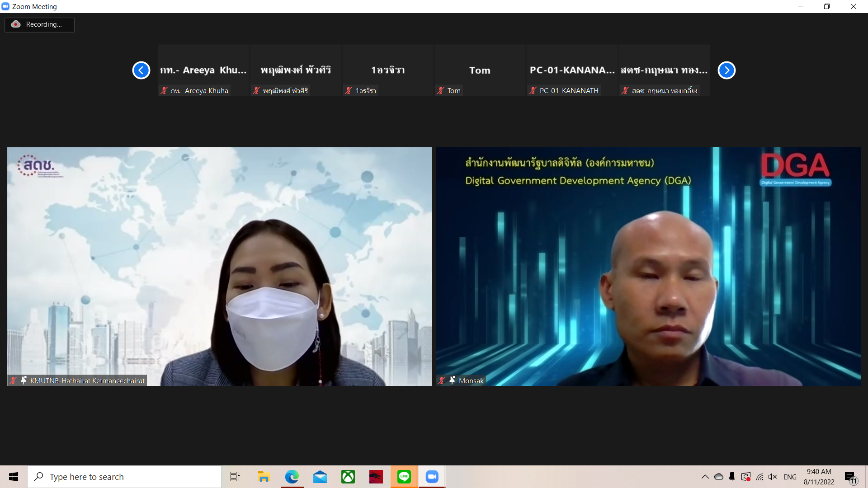Launch Microsoft Edge from taskbar

(292, 477)
